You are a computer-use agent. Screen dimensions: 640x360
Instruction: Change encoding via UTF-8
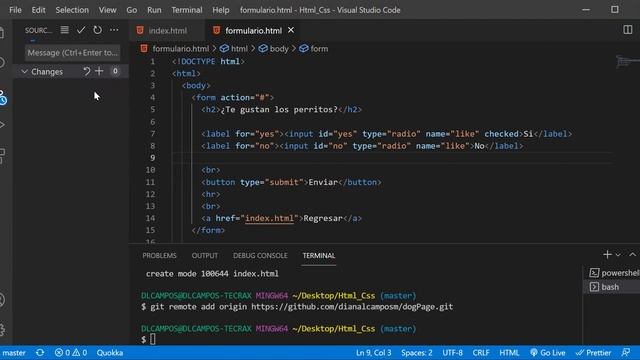(452, 353)
